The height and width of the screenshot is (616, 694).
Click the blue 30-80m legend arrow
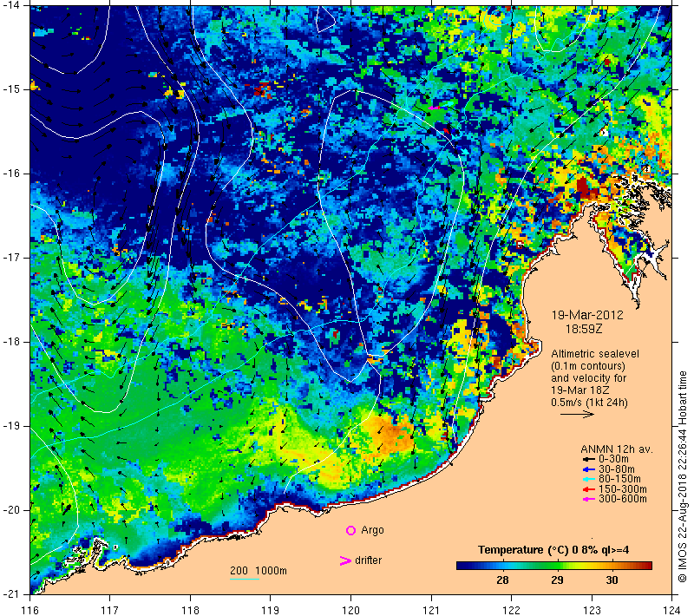(588, 469)
